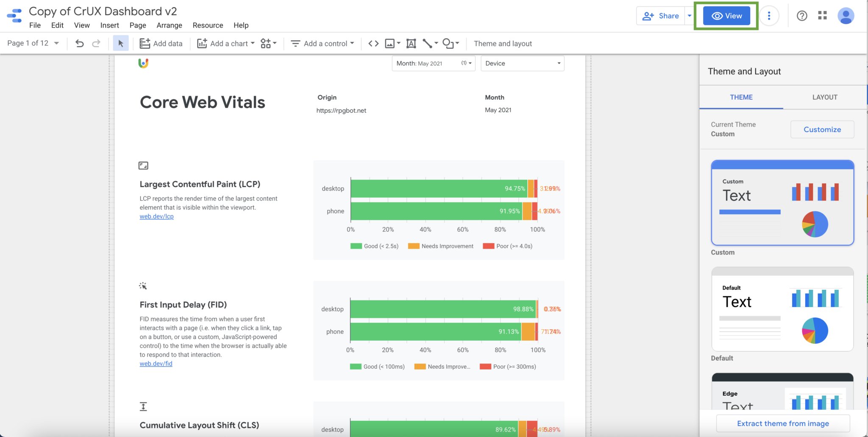The width and height of the screenshot is (868, 437).
Task: Apply the Edge theme thumbnail
Action: 782,391
